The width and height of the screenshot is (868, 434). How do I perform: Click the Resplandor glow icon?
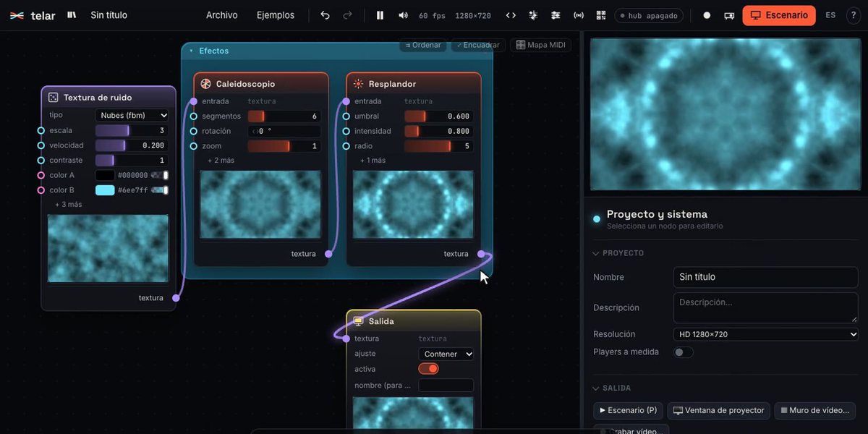pos(358,84)
